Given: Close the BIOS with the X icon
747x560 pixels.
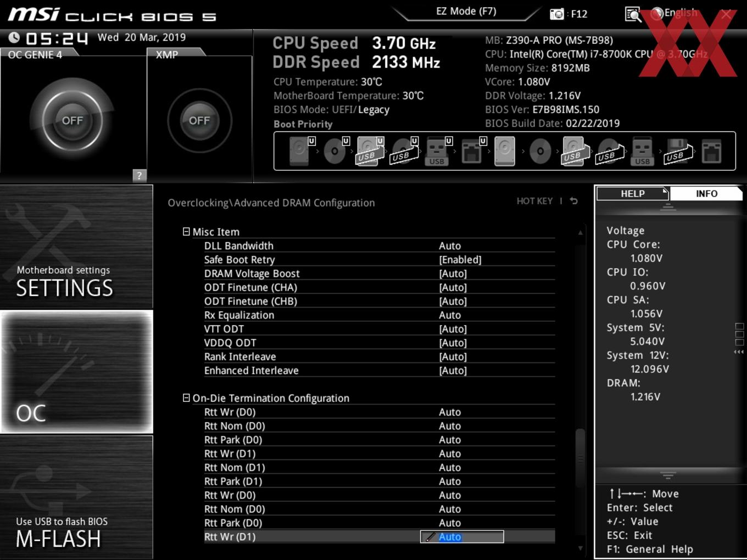Looking at the screenshot, I should [x=726, y=14].
